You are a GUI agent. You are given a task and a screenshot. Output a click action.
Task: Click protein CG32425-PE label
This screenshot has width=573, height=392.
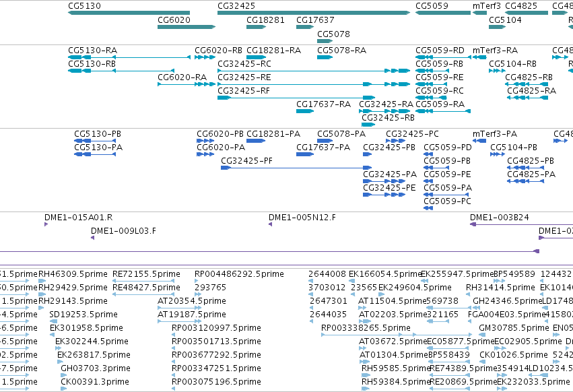click(x=390, y=188)
